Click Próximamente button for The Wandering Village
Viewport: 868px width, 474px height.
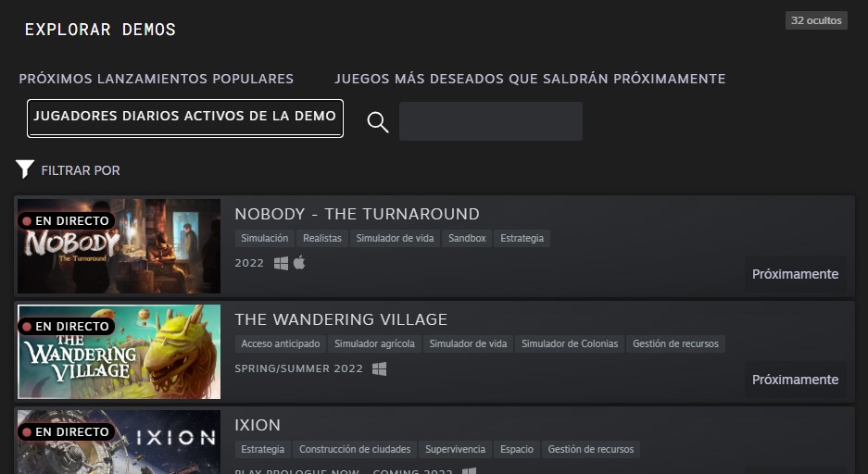click(x=795, y=380)
